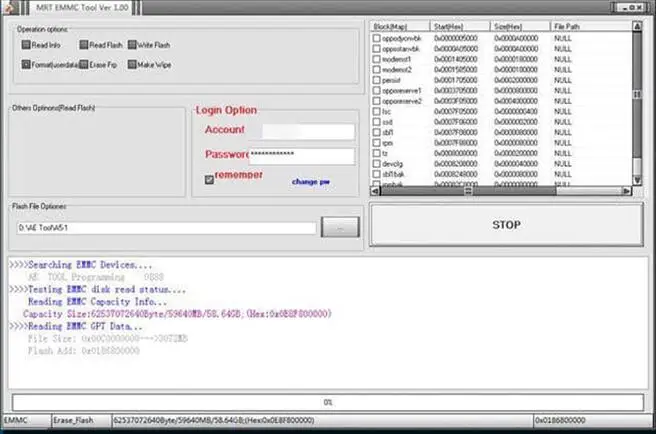Click the partition list scroll-up arrow

click(637, 26)
